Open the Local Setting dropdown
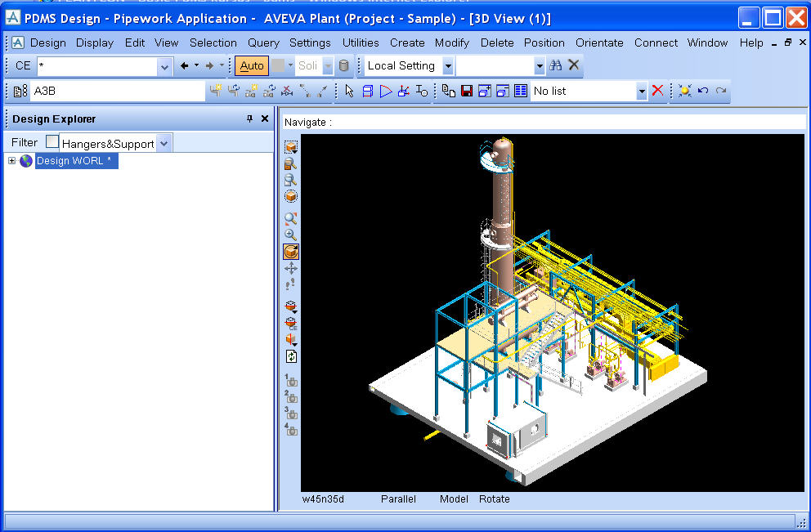Viewport: 811px width, 532px height. point(448,65)
